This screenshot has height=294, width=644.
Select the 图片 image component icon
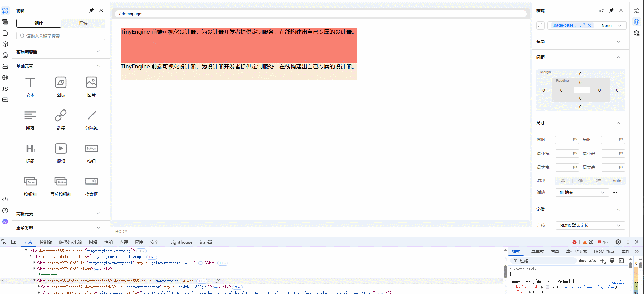91,83
